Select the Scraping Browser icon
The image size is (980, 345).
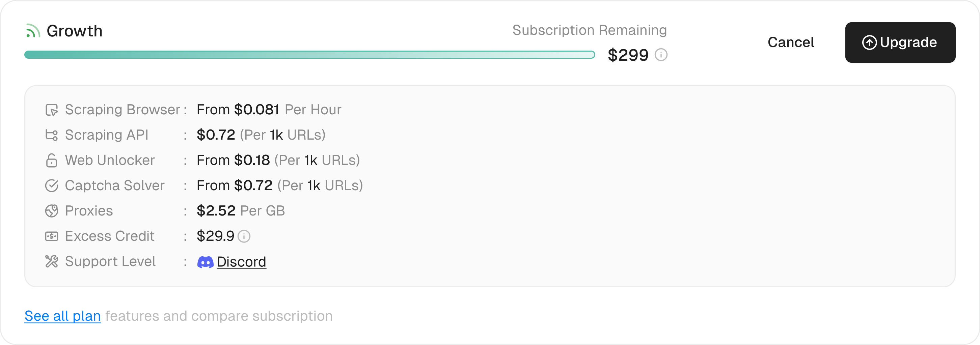coord(51,110)
